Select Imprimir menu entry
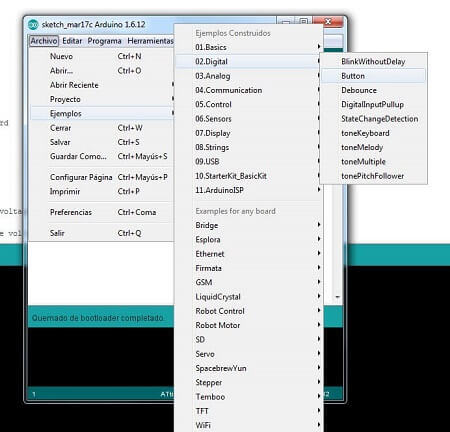 [x=102, y=192]
